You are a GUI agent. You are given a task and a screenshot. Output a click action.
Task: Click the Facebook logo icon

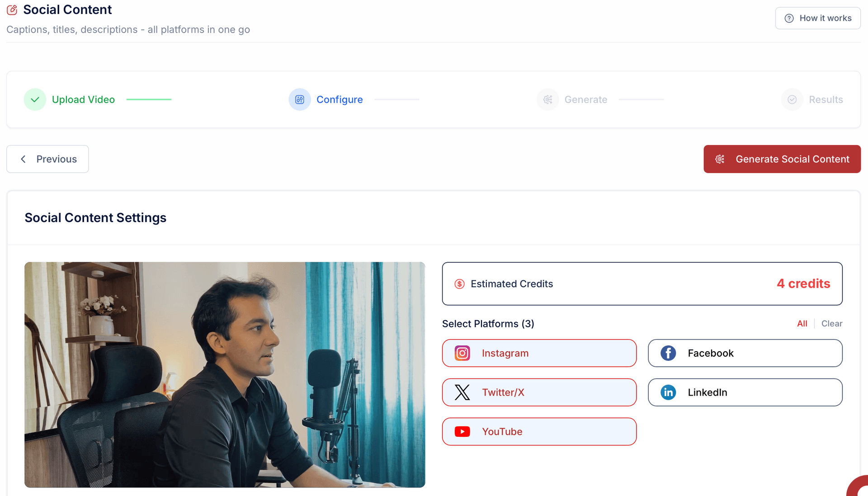(x=668, y=353)
